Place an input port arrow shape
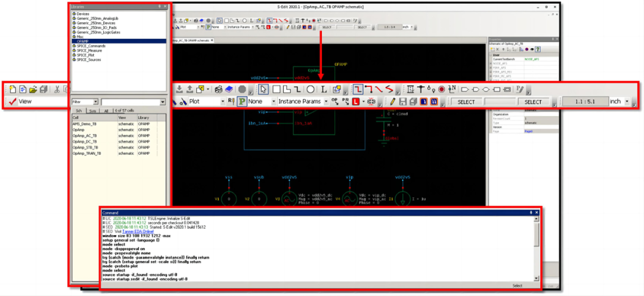Viewport: 644px width, 296px height. pyautogui.click(x=465, y=89)
